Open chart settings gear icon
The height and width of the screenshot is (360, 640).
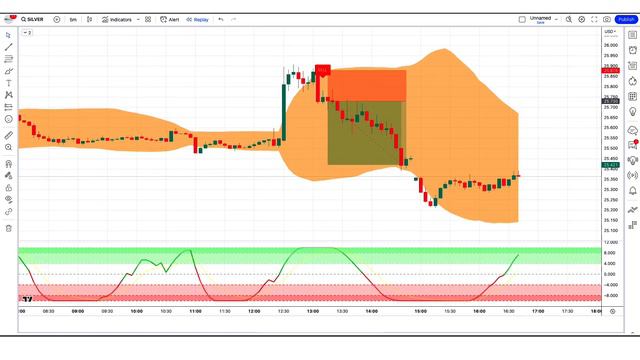(582, 20)
